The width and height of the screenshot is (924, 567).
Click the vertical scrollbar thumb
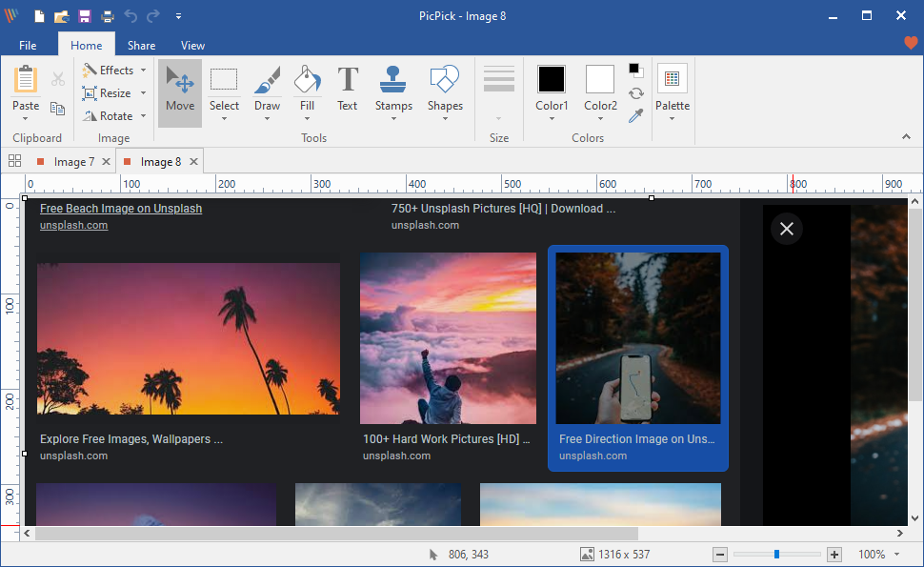click(914, 304)
